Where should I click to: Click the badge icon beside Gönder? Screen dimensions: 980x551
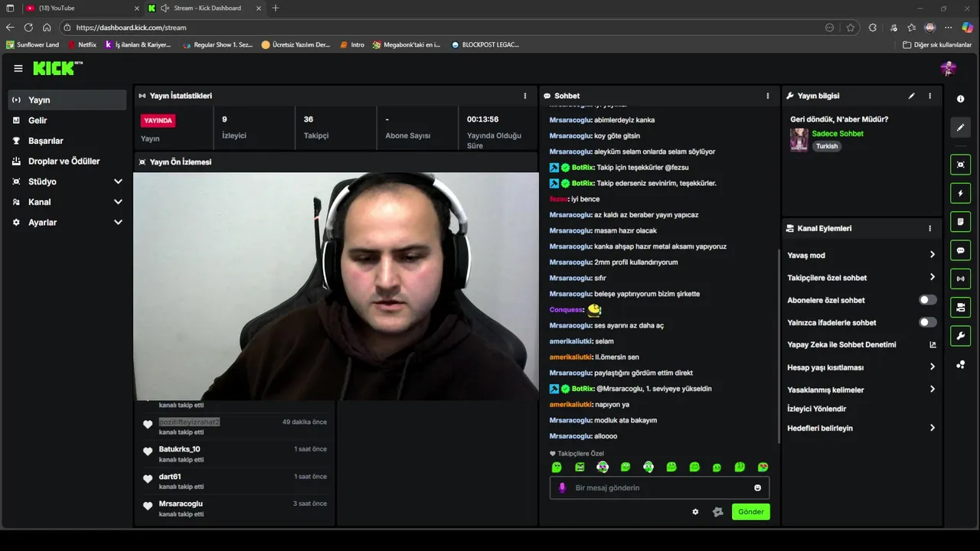pos(717,512)
